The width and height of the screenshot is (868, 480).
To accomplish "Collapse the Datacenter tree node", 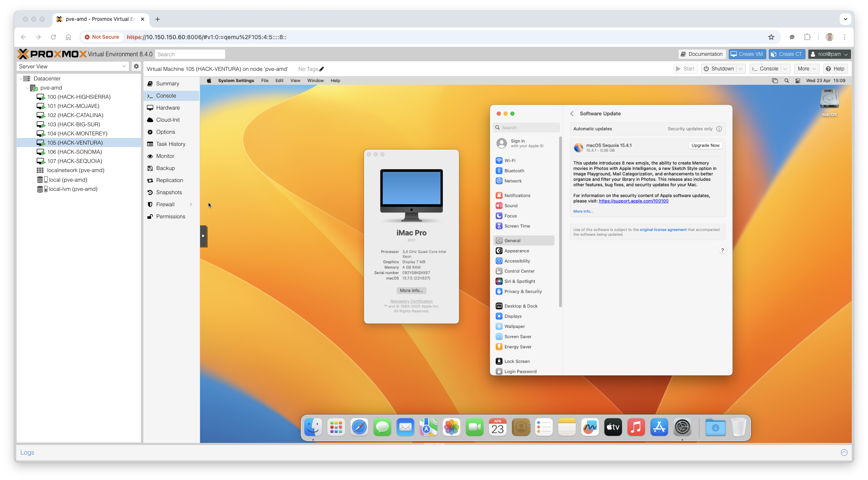I will click(x=20, y=79).
